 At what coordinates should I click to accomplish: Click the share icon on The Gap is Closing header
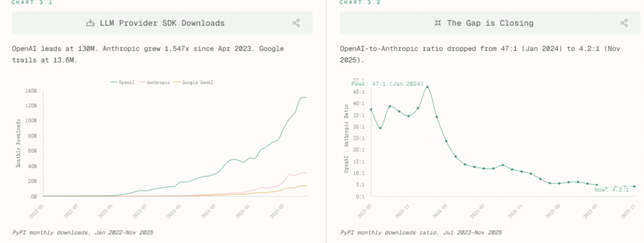[624, 23]
